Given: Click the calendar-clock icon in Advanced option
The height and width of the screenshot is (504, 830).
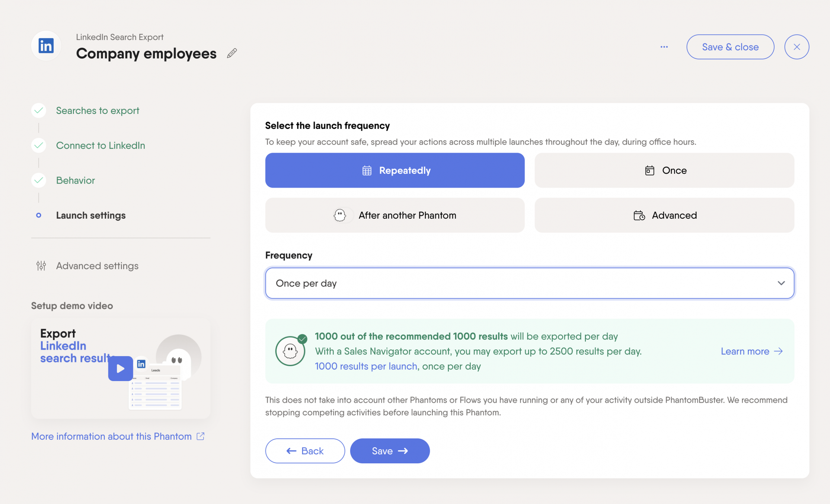Looking at the screenshot, I should (x=639, y=215).
